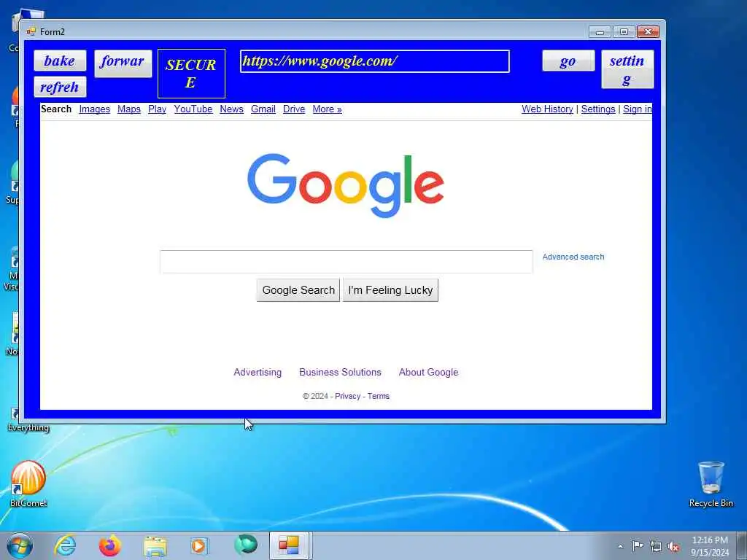Select the bold Search navigation item
This screenshot has height=560, width=747.
click(56, 109)
